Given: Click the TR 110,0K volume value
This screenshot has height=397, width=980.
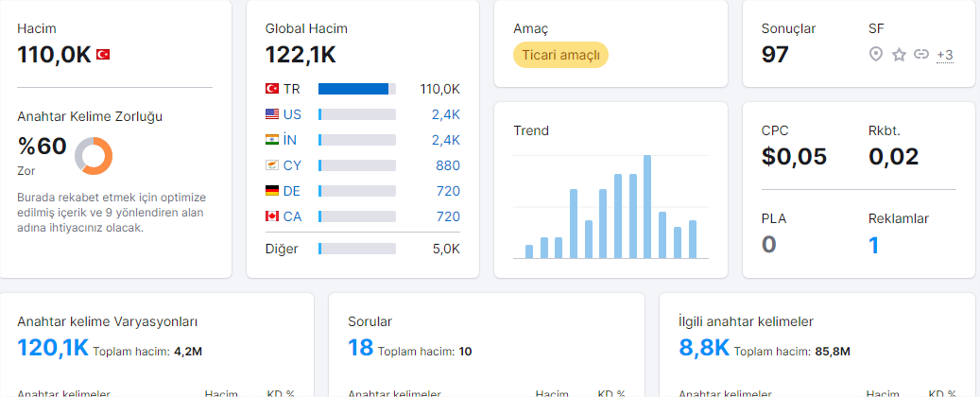Looking at the screenshot, I should (x=440, y=89).
